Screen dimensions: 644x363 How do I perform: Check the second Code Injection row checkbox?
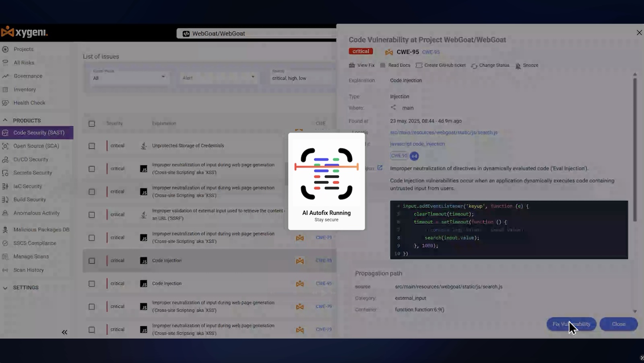click(x=92, y=284)
